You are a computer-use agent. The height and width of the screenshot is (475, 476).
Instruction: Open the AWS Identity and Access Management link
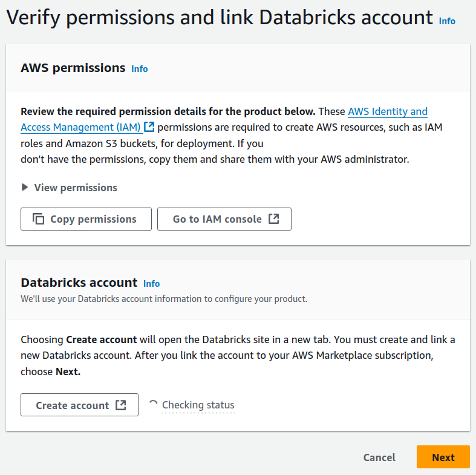pos(387,112)
